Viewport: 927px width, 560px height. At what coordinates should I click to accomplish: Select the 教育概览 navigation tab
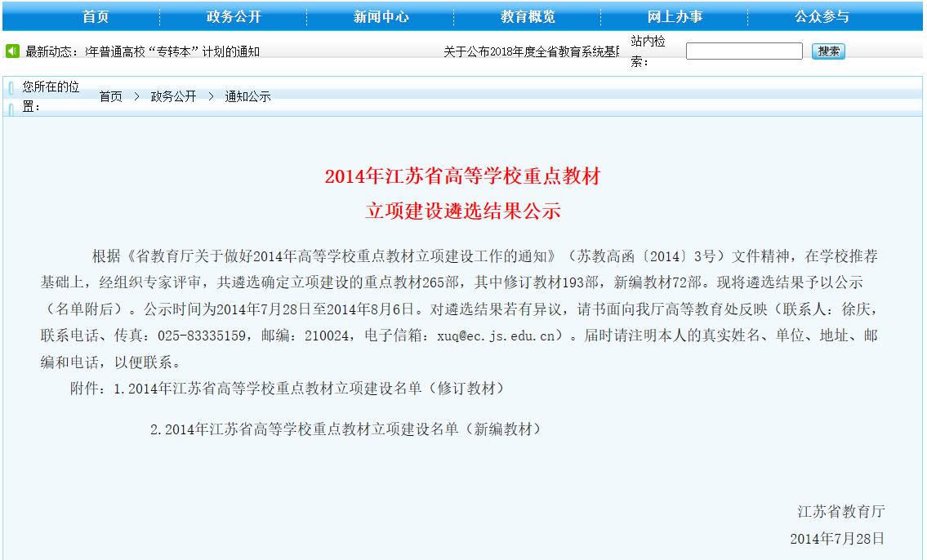click(528, 17)
